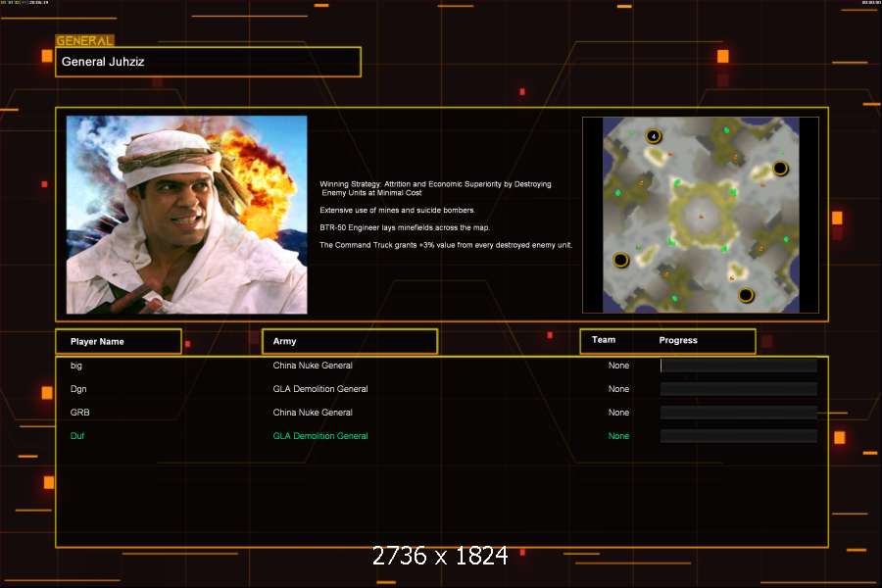Select player Dgn in the list

(78, 389)
